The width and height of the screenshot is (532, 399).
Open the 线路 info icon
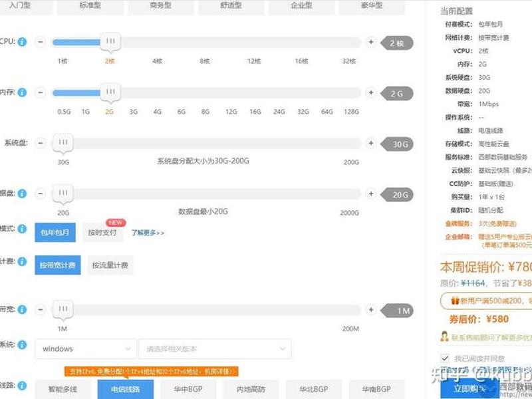(22, 386)
